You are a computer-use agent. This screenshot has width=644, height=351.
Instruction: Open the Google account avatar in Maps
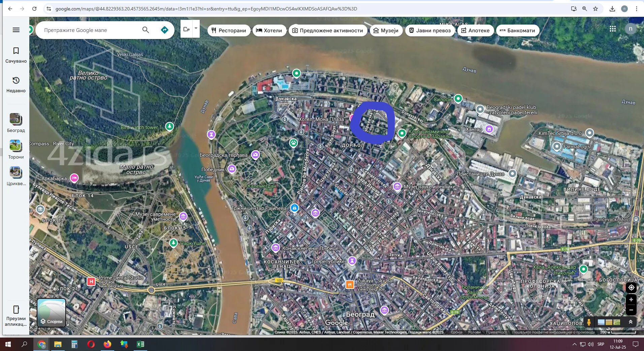631,29
